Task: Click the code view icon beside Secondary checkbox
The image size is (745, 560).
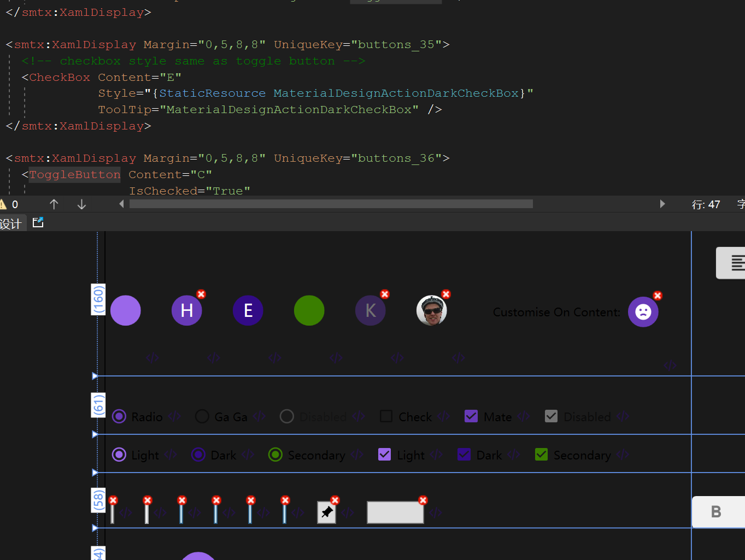Action: point(622,455)
